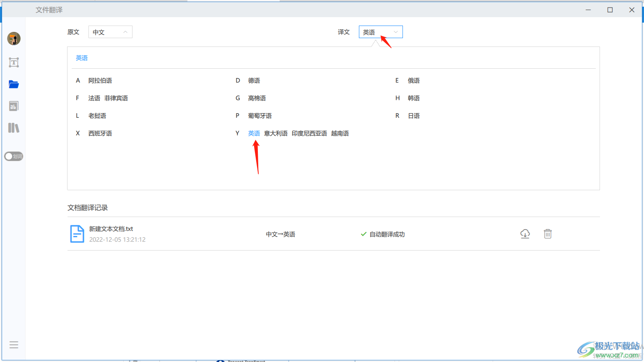Click the 2022-12-05 13:21:12 timestamp
The height and width of the screenshot is (362, 644).
click(117, 240)
